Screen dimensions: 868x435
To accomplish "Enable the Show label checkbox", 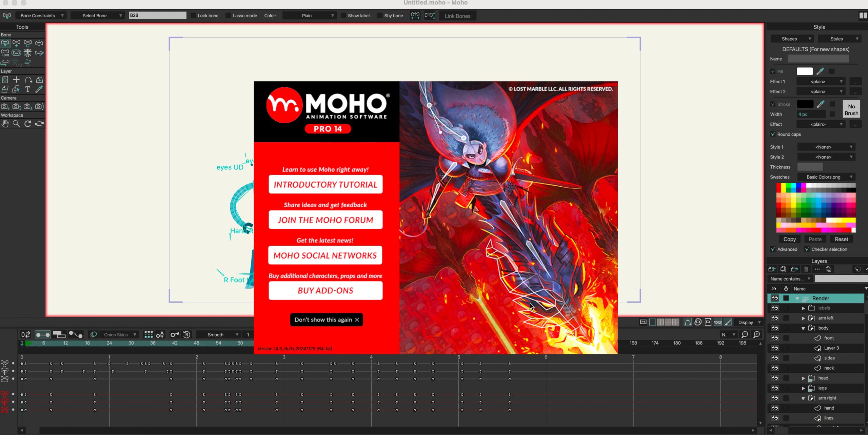I will click(343, 16).
